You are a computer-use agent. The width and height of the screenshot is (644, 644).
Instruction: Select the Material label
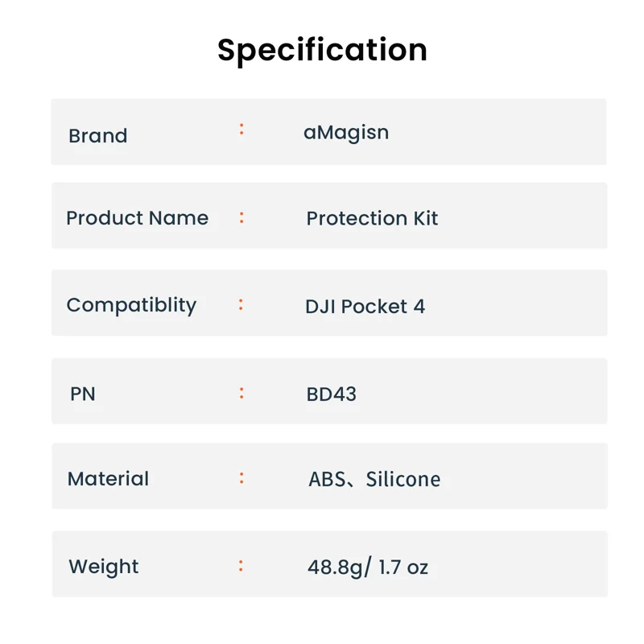[108, 479]
